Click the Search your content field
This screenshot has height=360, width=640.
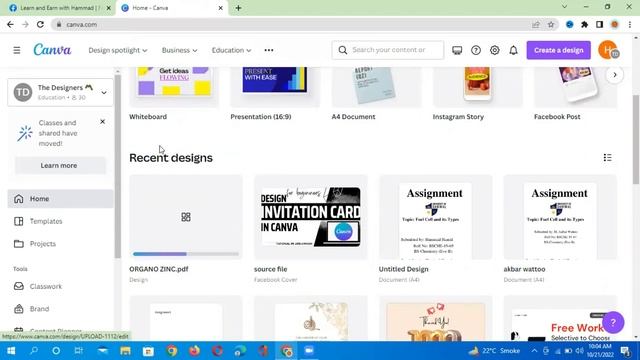pyautogui.click(x=388, y=50)
